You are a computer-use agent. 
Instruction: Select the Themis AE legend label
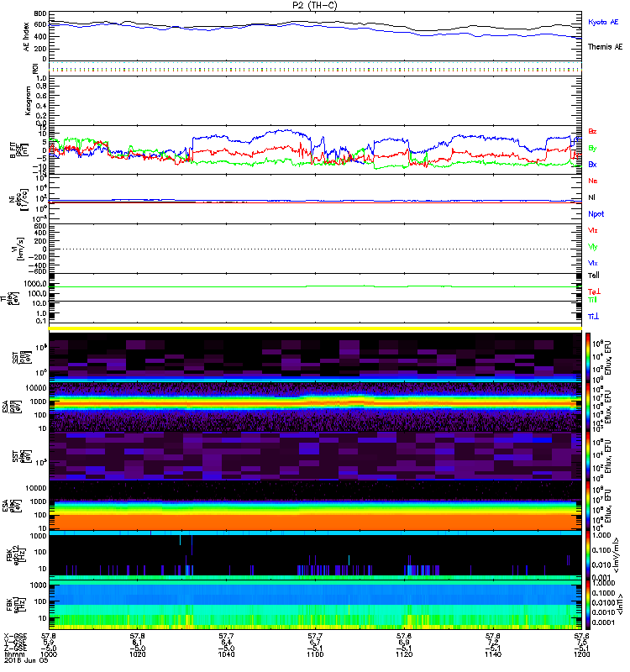coord(605,47)
